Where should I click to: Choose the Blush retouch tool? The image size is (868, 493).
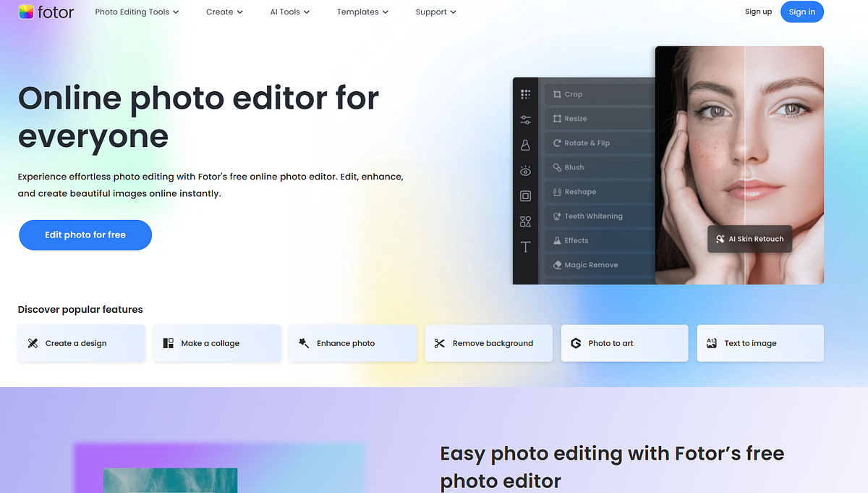[599, 167]
